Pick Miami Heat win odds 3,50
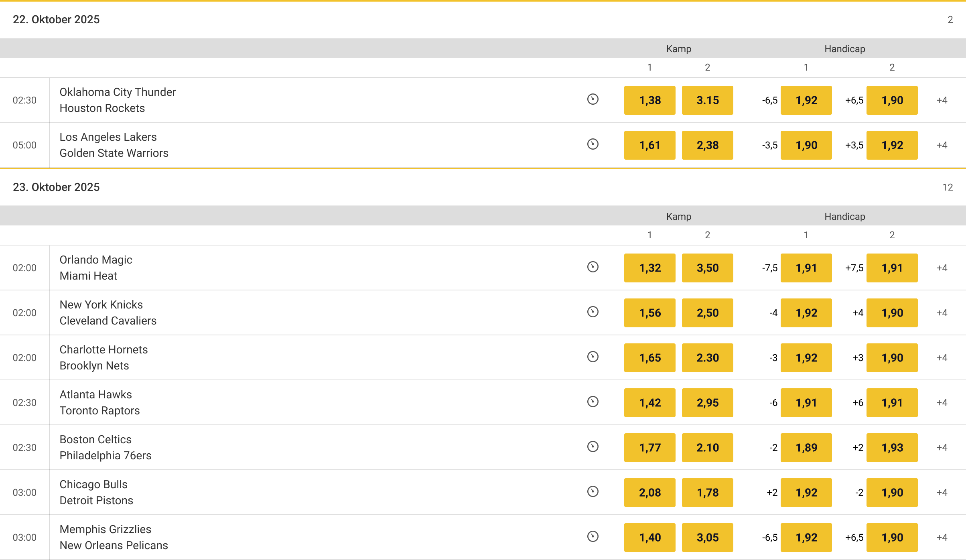966x560 pixels. tap(707, 268)
